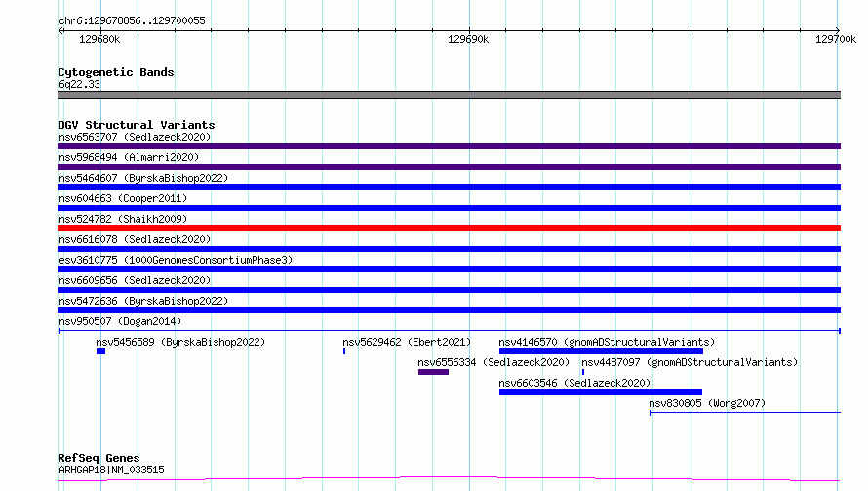This screenshot has width=868, height=491.
Task: Click the tiny blue mark under nsv5629462
Action: (344, 351)
